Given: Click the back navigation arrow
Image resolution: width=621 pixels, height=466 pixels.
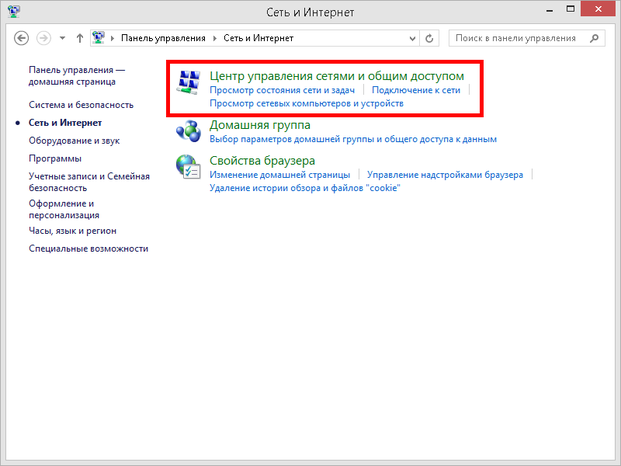Looking at the screenshot, I should click(21, 38).
